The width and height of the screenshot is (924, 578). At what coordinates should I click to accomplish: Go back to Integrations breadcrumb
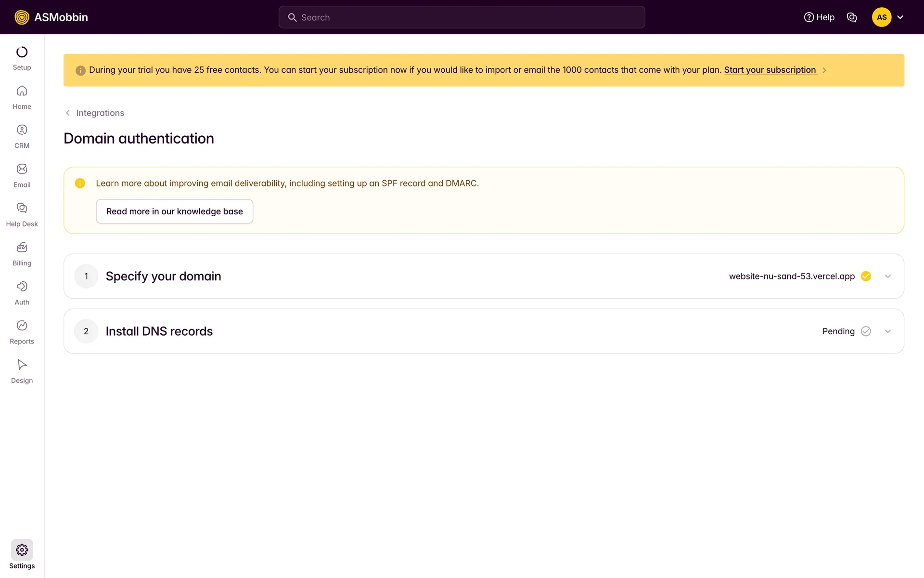100,113
